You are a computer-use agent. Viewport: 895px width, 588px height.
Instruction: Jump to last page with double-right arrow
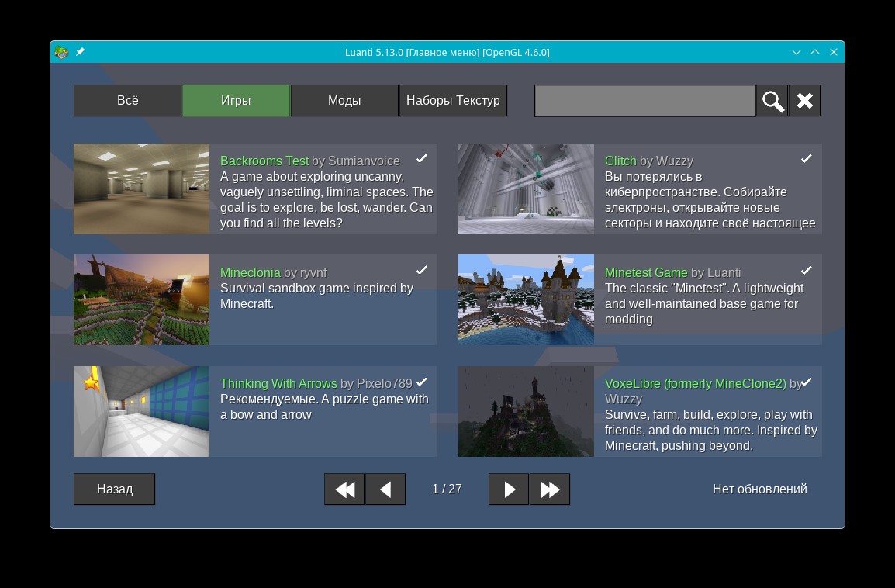(x=550, y=489)
